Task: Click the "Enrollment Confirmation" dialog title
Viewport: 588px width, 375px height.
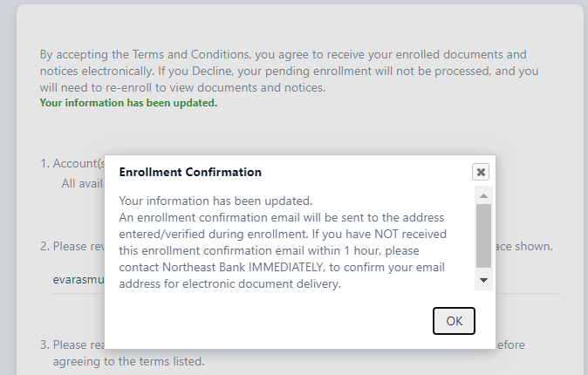Action: click(x=190, y=173)
